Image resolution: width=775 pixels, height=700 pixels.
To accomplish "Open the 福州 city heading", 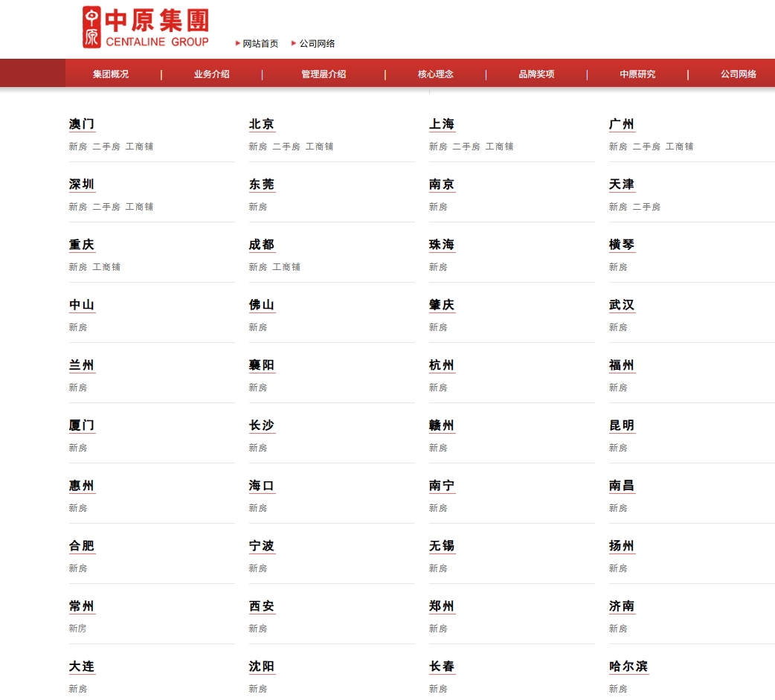I will [x=621, y=365].
